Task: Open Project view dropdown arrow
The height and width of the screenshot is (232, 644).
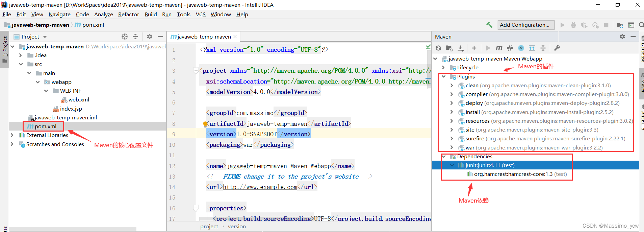Action: [45, 37]
